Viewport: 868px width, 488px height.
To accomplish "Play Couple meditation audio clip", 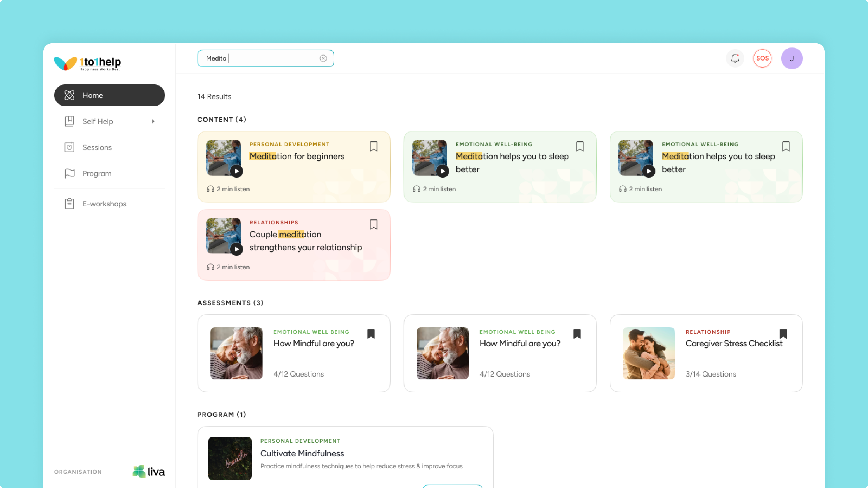I will coord(236,249).
